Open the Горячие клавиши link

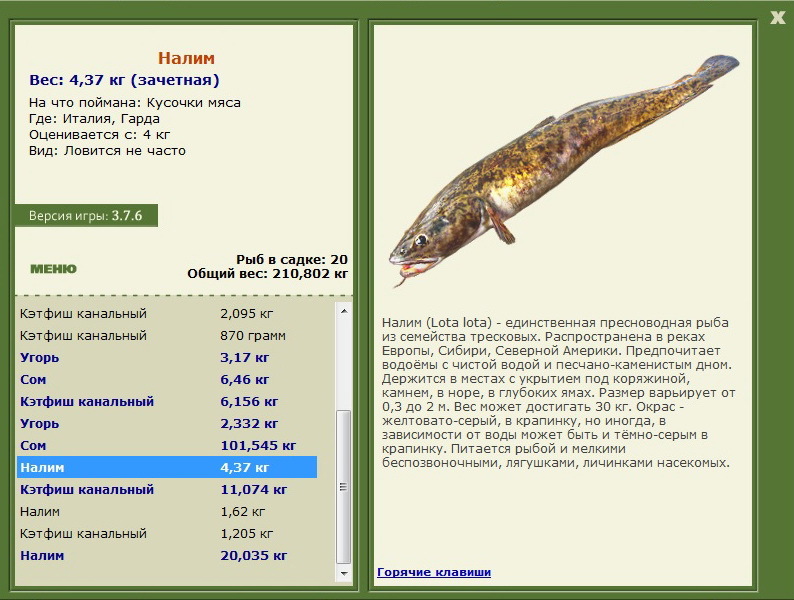pos(434,572)
